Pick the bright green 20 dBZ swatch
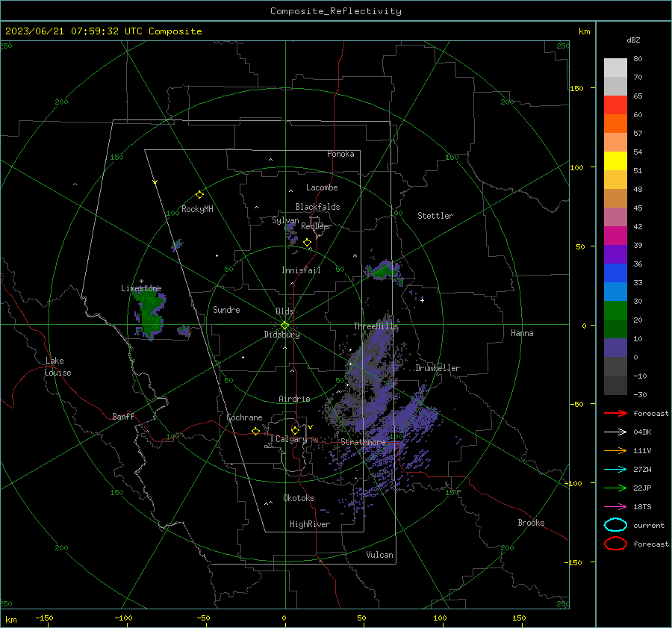Screen dimensions: 672x628 (615, 310)
